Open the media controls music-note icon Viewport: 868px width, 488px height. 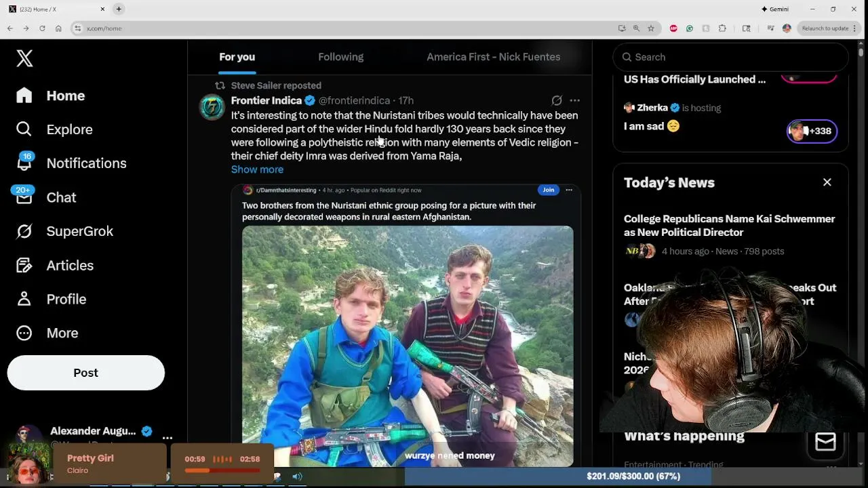click(x=770, y=28)
